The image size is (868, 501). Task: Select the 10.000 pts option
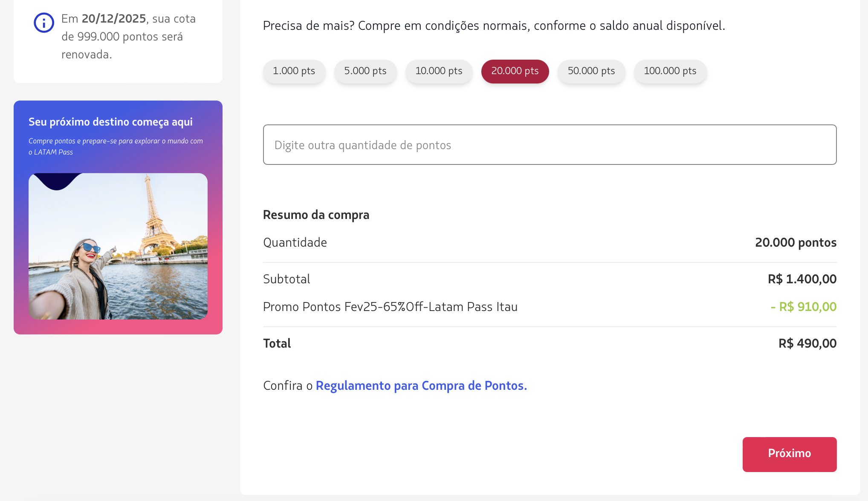[x=439, y=71]
